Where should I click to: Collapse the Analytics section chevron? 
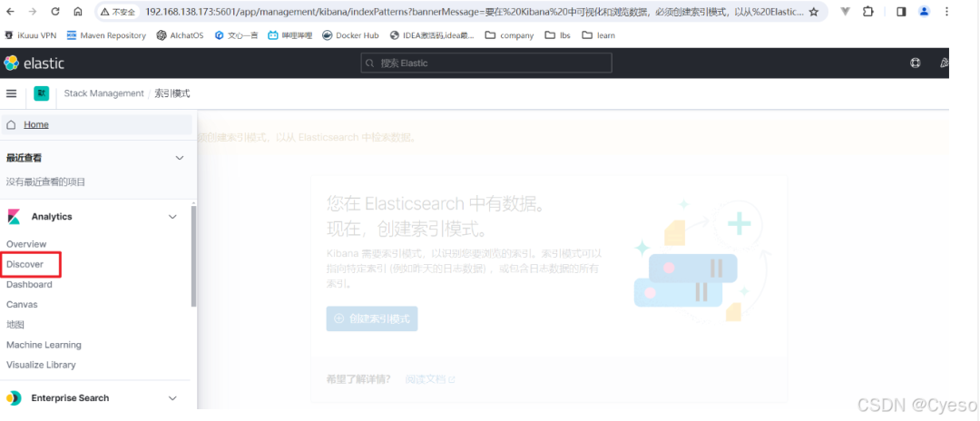tap(173, 217)
